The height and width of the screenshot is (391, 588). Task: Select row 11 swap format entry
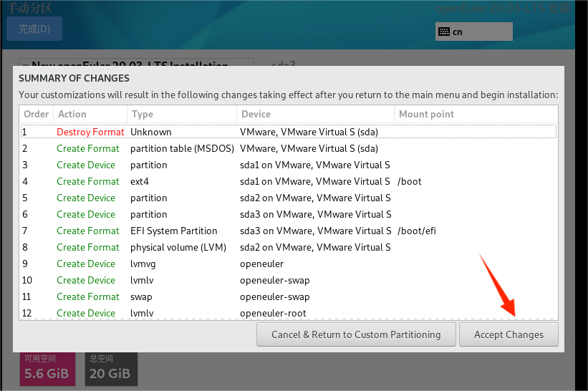[x=286, y=296]
